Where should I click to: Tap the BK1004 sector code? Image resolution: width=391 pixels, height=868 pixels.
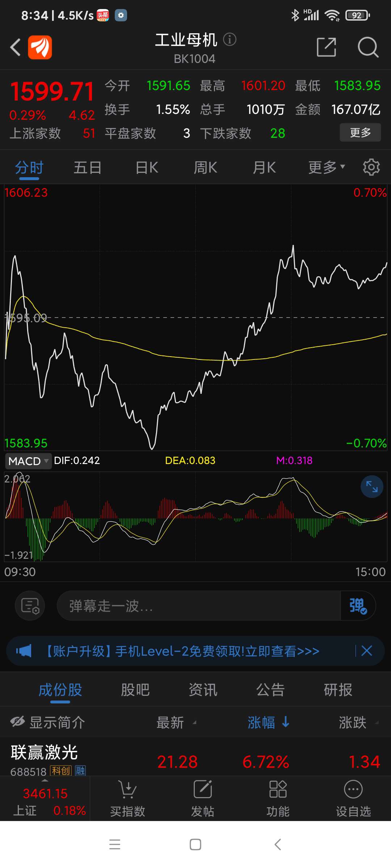[194, 59]
